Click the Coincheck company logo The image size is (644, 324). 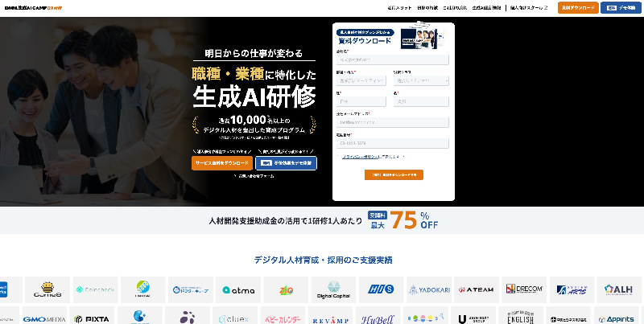[x=96, y=289]
